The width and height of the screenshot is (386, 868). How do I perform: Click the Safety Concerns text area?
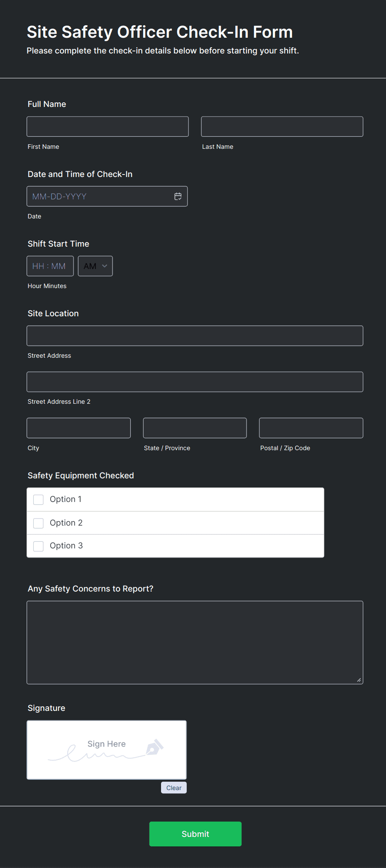(x=195, y=642)
